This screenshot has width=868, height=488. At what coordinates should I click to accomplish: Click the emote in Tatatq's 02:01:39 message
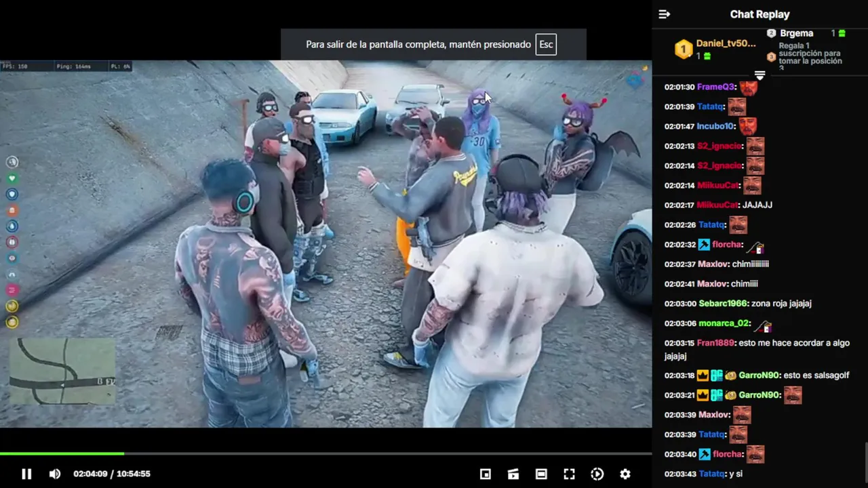737,107
